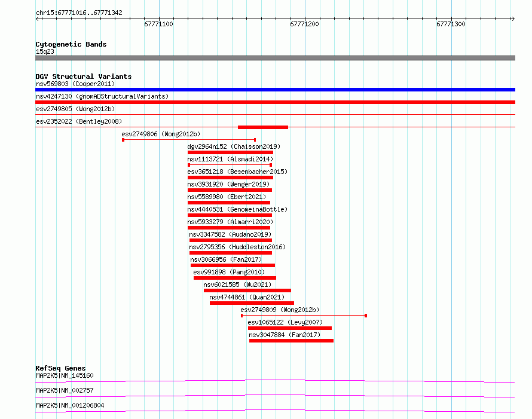Click the esv2749806 thin variant line
The image size is (532, 419).
pyautogui.click(x=189, y=140)
